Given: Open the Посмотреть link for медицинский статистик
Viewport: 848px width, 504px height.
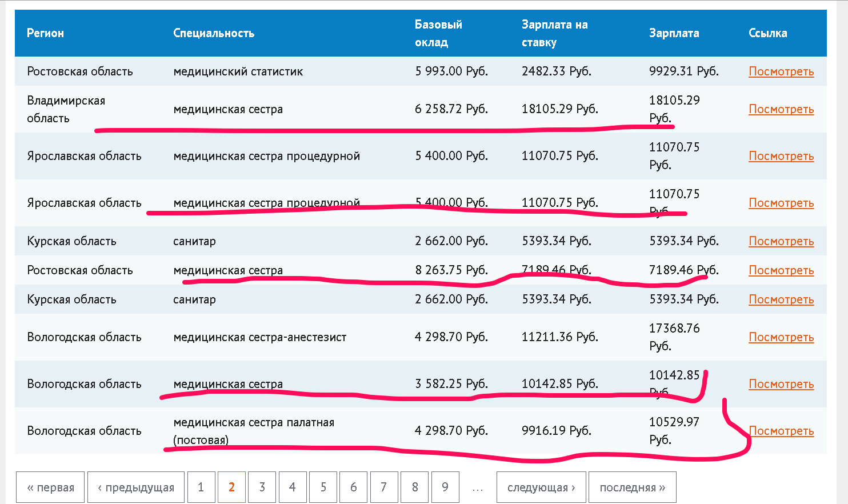Looking at the screenshot, I should click(x=781, y=71).
